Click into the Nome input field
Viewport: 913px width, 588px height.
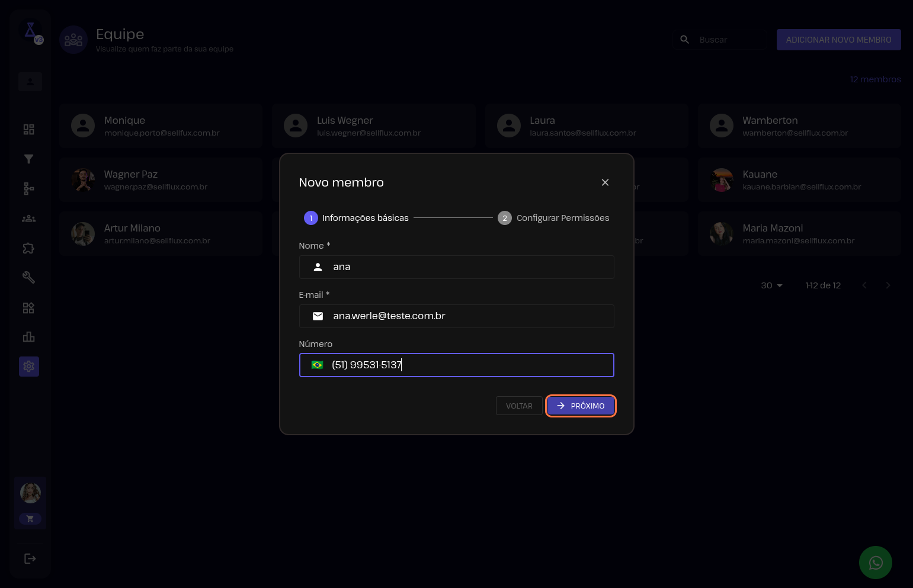[468, 267]
